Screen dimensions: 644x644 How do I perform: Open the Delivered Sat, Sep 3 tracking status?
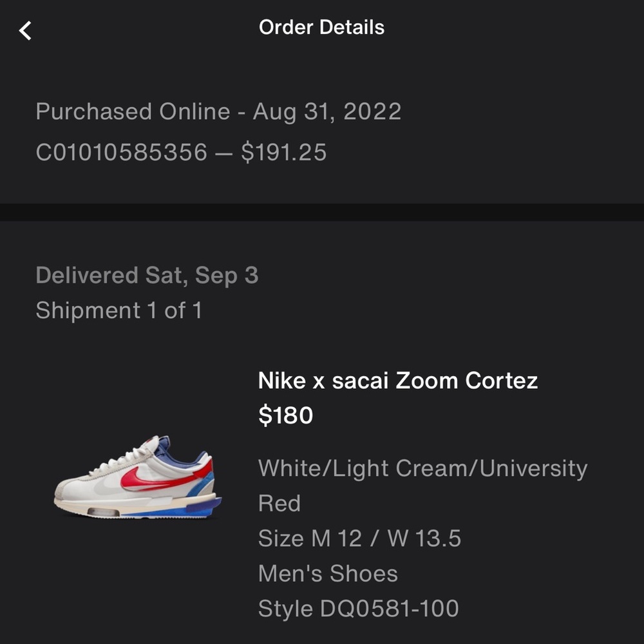(x=147, y=275)
